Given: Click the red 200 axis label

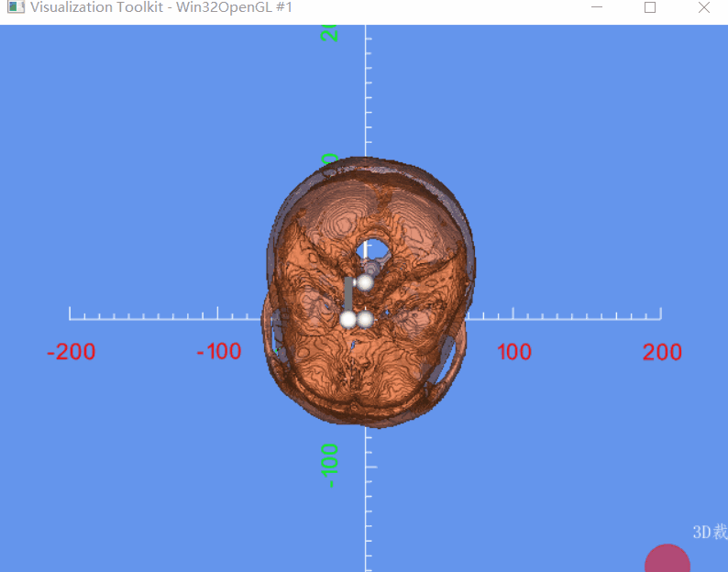Looking at the screenshot, I should pos(662,352).
